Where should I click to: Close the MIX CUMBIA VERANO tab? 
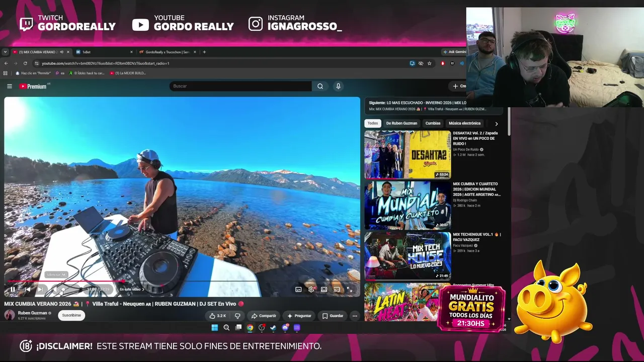coord(68,52)
